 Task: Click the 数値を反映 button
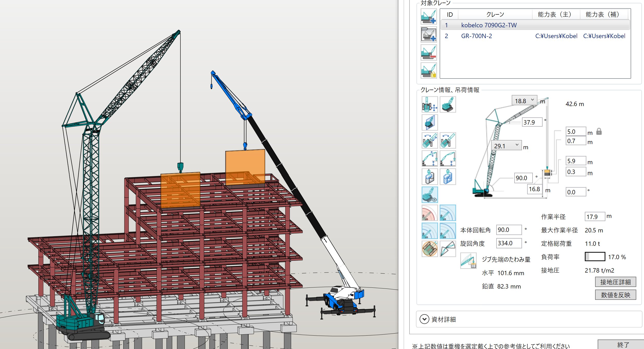click(x=615, y=295)
